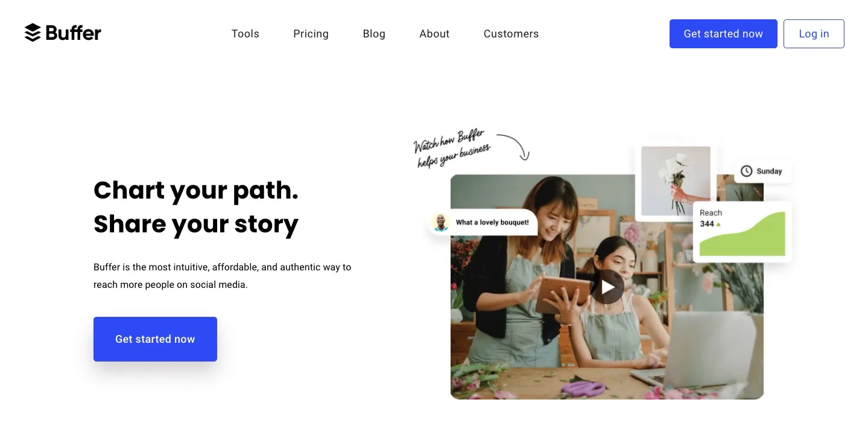Viewport: 868px width, 446px height.
Task: Click the commenter's avatar on bouquet comment
Action: (x=441, y=222)
